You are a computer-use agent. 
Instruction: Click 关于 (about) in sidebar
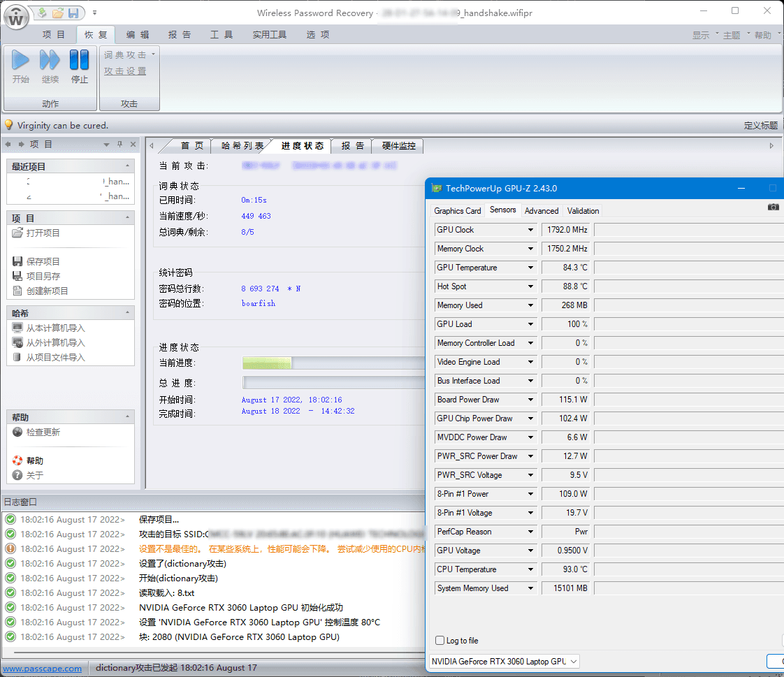pos(28,475)
